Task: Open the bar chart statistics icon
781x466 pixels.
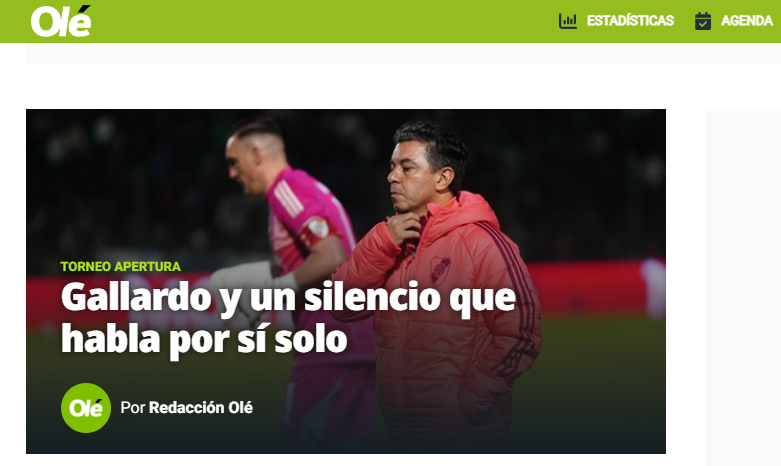Action: [x=567, y=21]
